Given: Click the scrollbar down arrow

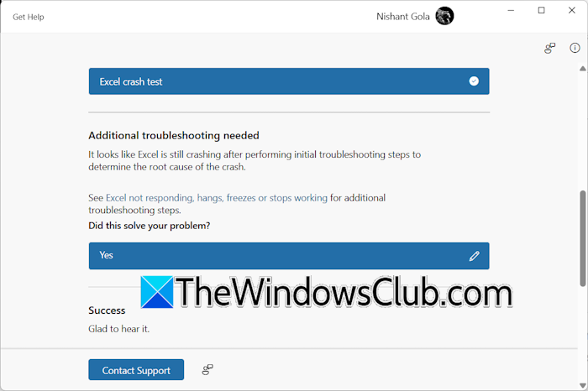Looking at the screenshot, I should coord(582,385).
